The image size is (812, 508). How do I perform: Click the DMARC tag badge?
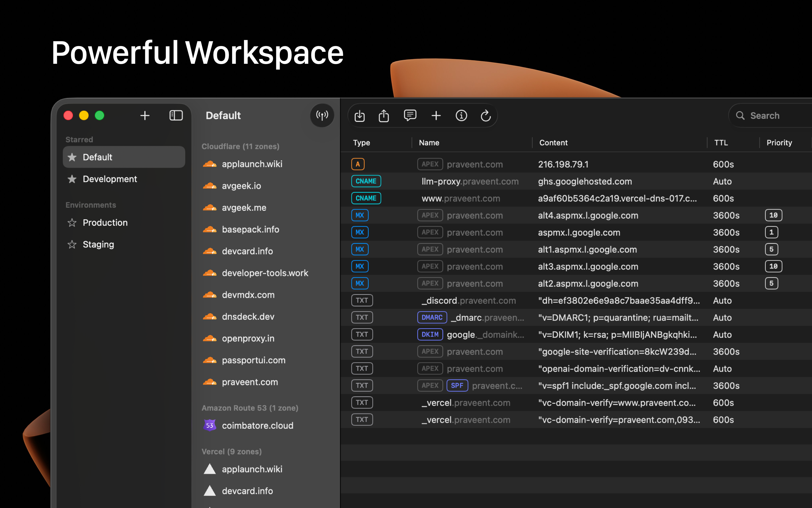pos(432,317)
